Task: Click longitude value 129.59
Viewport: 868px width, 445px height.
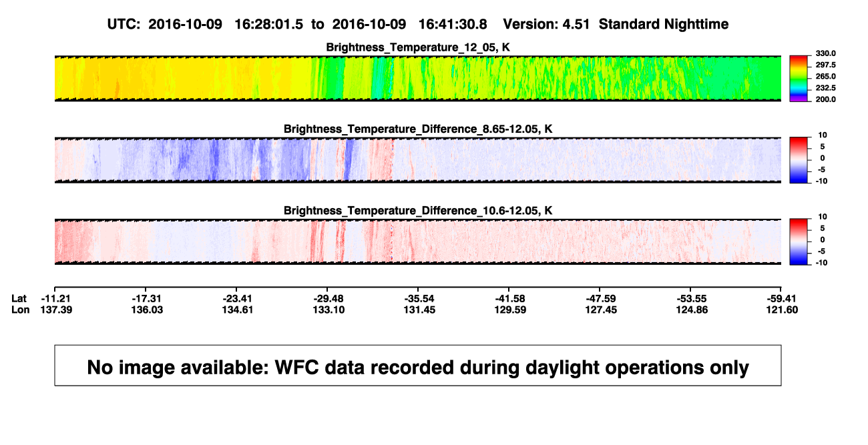Action: [511, 310]
